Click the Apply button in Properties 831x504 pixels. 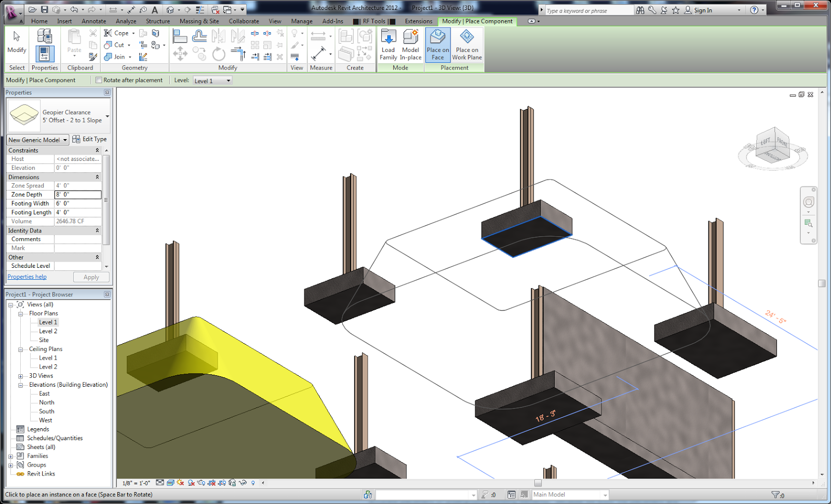(x=91, y=277)
